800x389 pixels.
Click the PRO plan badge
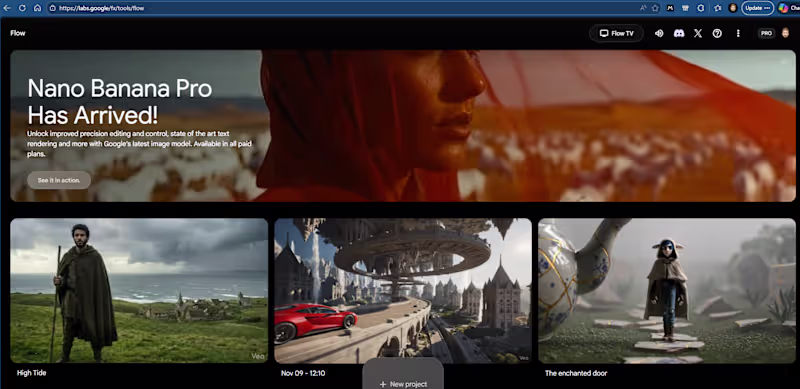766,33
